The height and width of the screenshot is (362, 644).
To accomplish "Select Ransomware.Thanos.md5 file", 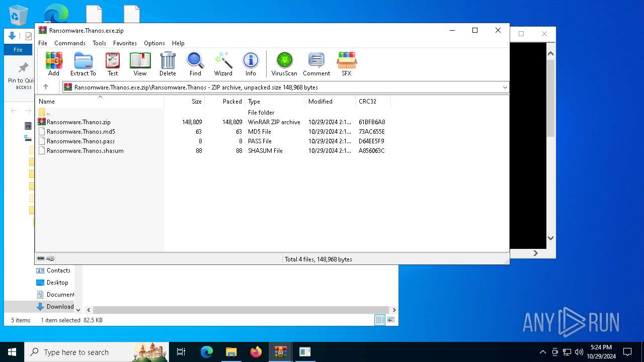I will pyautogui.click(x=80, y=132).
